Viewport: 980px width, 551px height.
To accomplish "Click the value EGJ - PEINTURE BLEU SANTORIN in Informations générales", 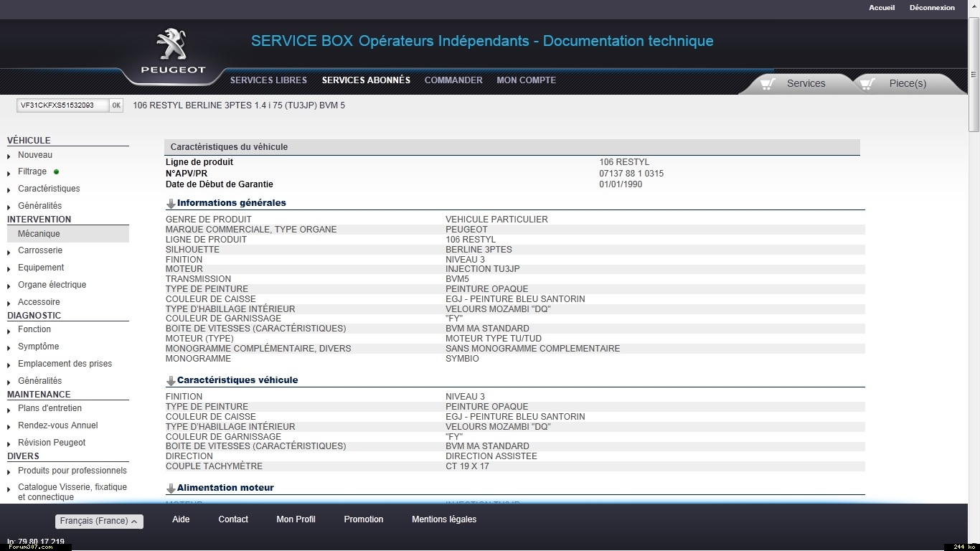I will tap(515, 299).
